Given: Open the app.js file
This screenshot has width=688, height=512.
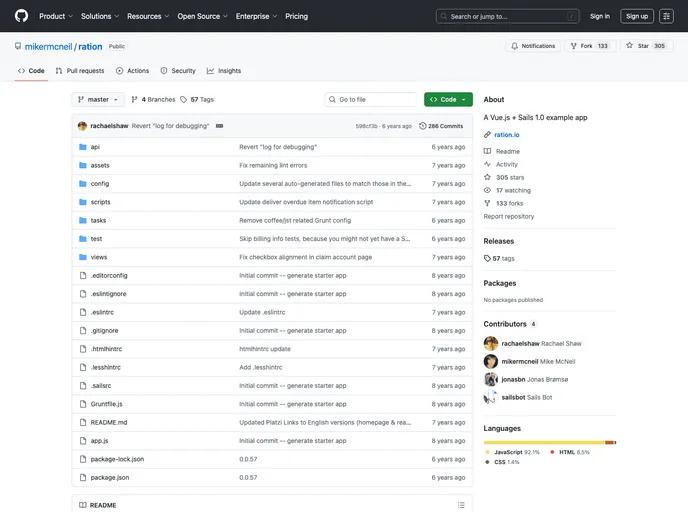Looking at the screenshot, I should pyautogui.click(x=99, y=441).
